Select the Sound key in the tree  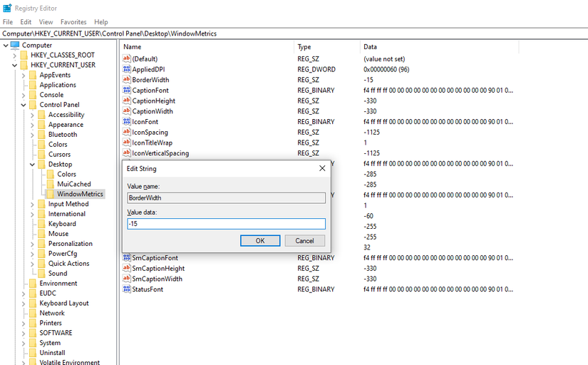point(58,274)
